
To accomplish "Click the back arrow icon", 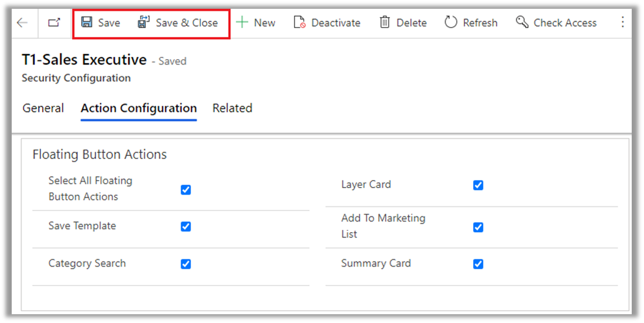I will coord(22,23).
